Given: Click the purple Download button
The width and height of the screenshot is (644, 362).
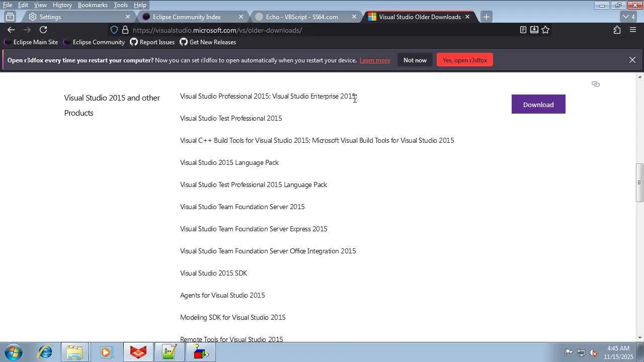Looking at the screenshot, I should (x=538, y=104).
